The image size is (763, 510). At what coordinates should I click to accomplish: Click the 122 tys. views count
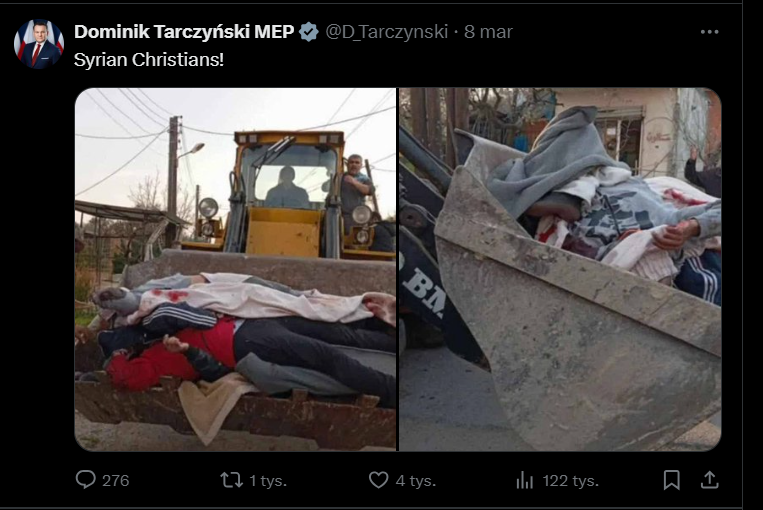(x=570, y=481)
